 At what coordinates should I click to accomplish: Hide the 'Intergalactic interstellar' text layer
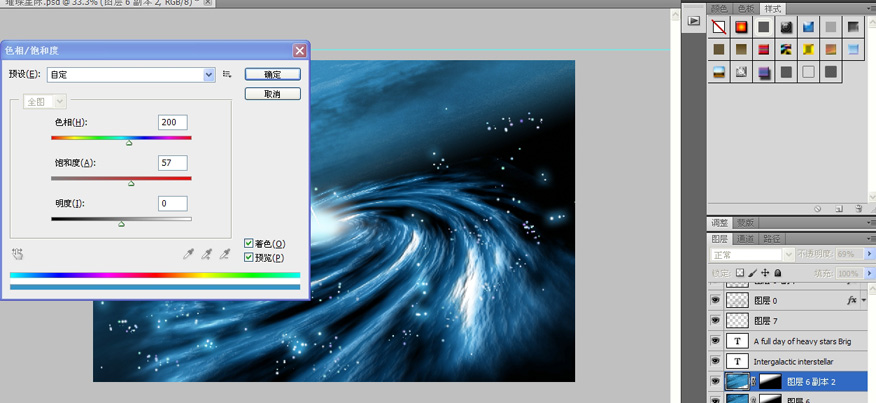pyautogui.click(x=715, y=361)
